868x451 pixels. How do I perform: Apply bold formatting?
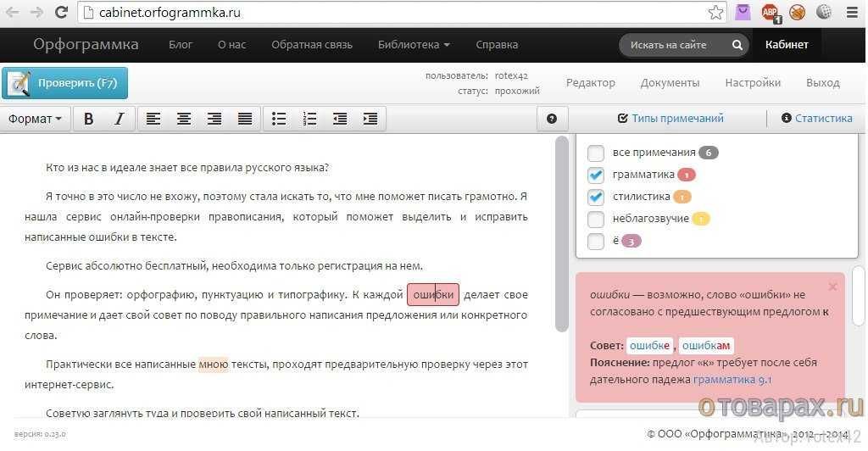point(88,119)
